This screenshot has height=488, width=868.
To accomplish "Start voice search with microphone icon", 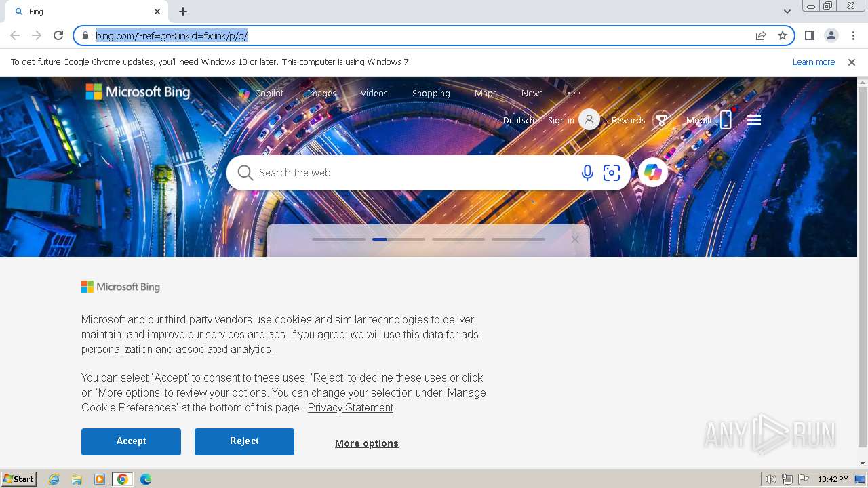I will click(x=587, y=173).
